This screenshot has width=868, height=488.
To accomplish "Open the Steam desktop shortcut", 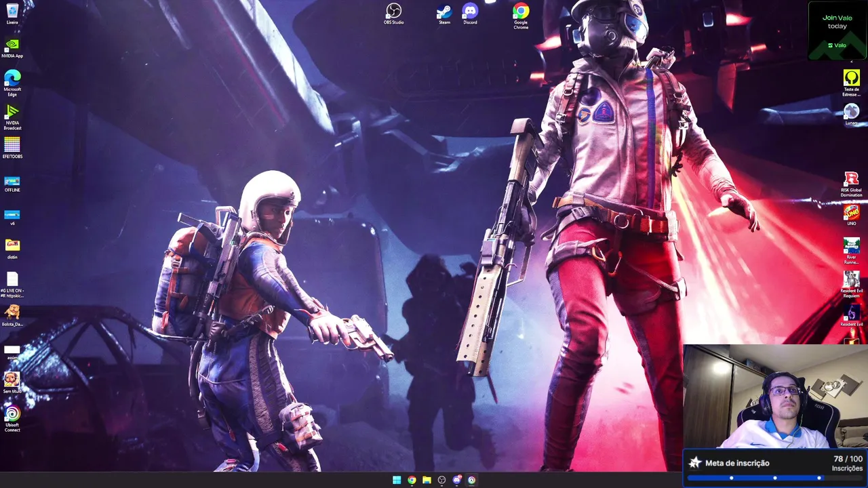I will (444, 14).
